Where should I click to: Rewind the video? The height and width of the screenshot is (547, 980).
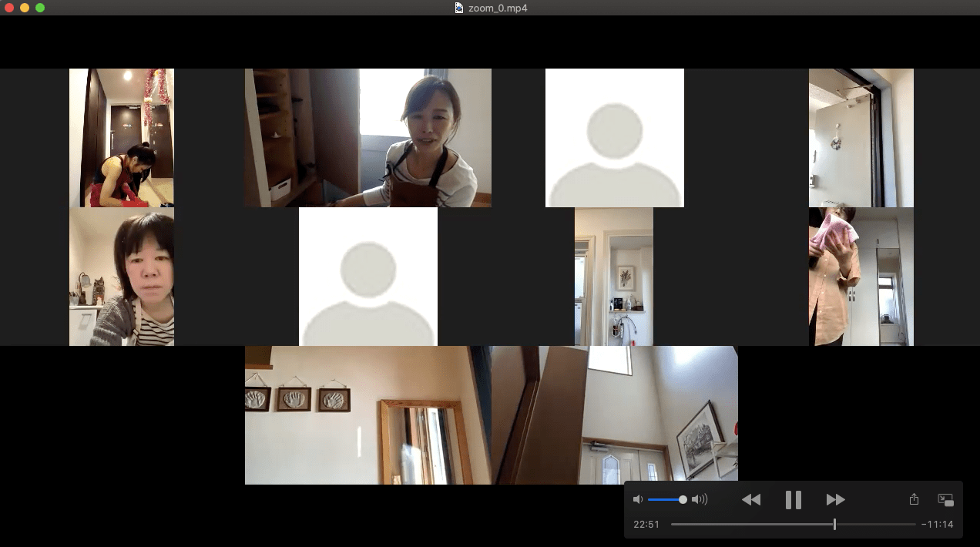tap(751, 500)
